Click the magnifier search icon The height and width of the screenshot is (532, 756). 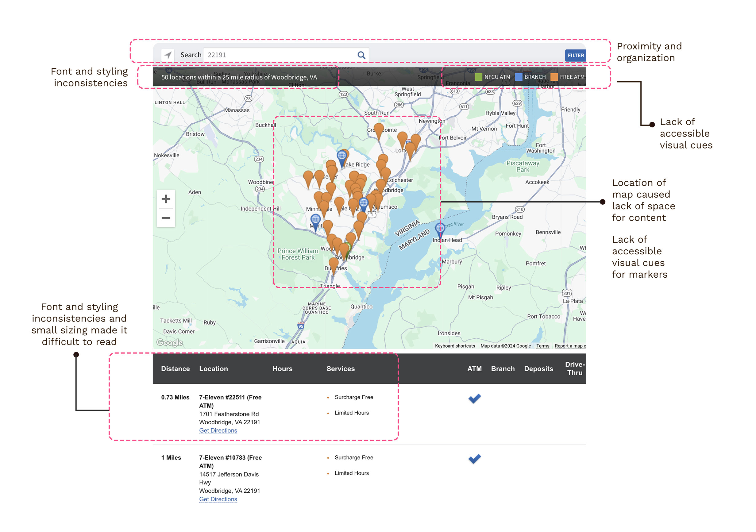pyautogui.click(x=361, y=55)
